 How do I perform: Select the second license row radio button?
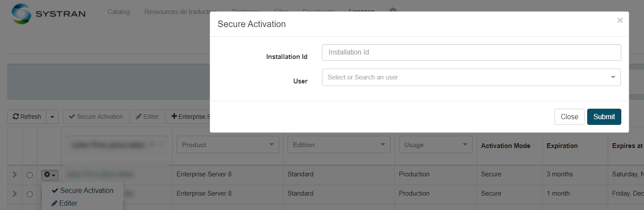click(x=30, y=194)
